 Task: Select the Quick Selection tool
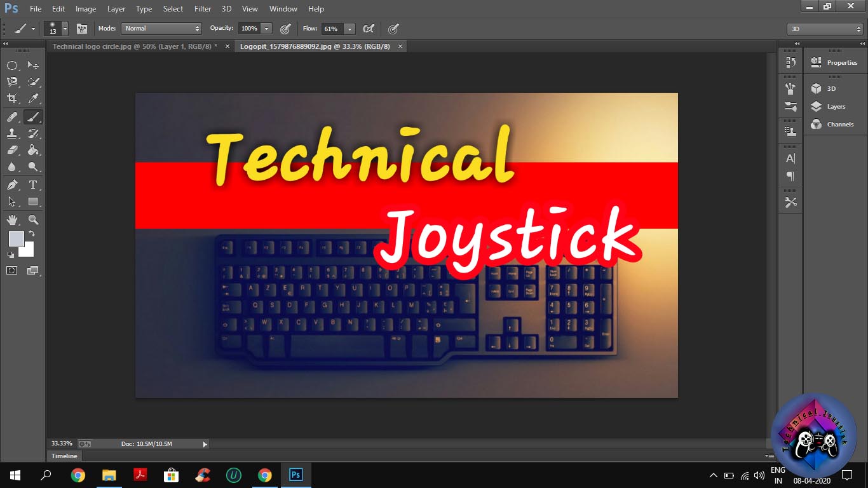[x=33, y=82]
